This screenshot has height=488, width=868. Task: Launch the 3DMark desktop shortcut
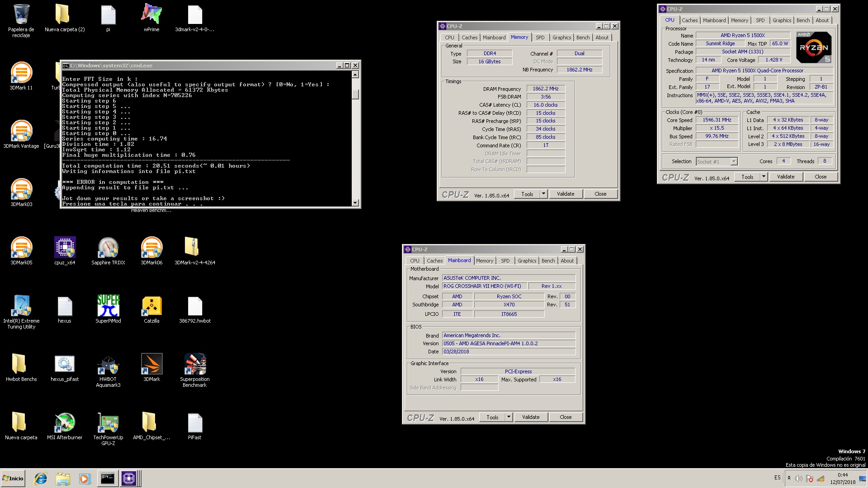[151, 367]
